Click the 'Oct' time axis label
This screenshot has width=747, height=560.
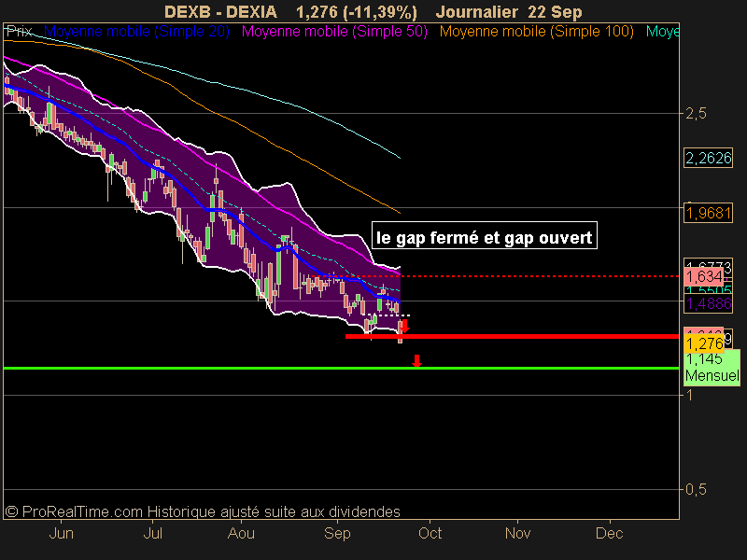pos(430,533)
